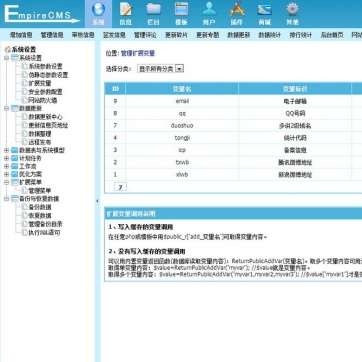Screen dimensions: 362x362
Task: Select 扩展变量 in the sidebar tree
Action: [x=40, y=83]
